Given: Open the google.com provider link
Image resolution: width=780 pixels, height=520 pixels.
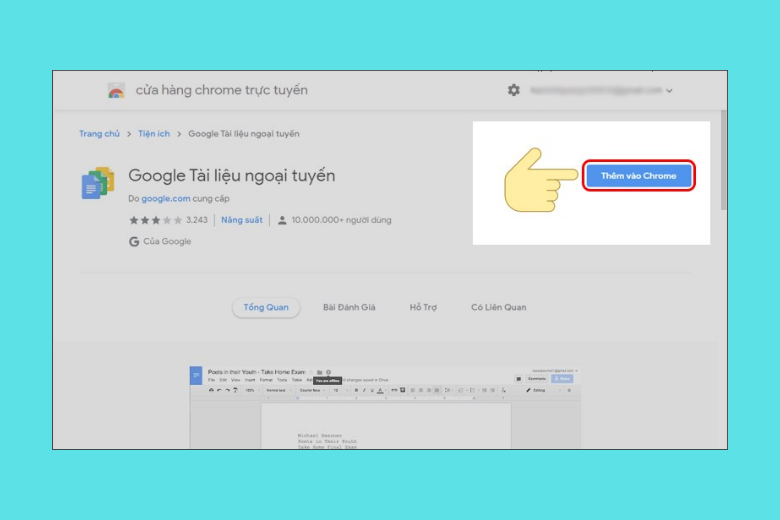Looking at the screenshot, I should point(166,199).
